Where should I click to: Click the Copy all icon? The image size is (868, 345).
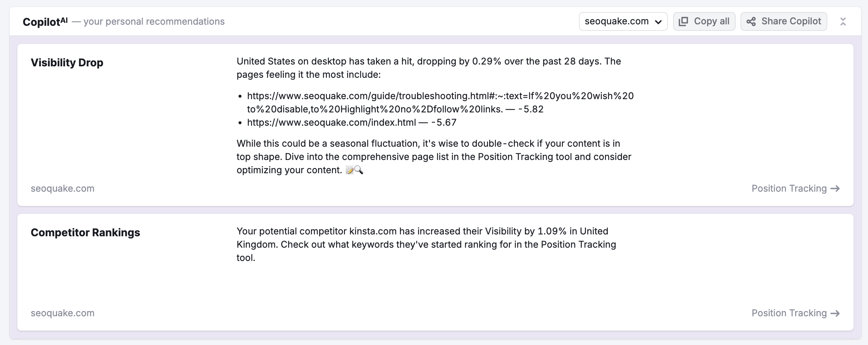point(683,21)
